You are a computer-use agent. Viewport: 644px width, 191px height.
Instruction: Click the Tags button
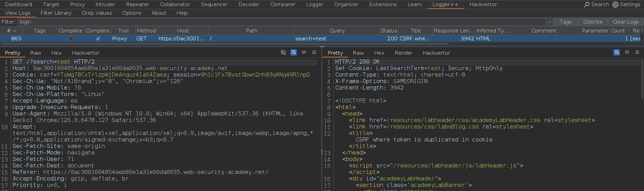tap(566, 22)
